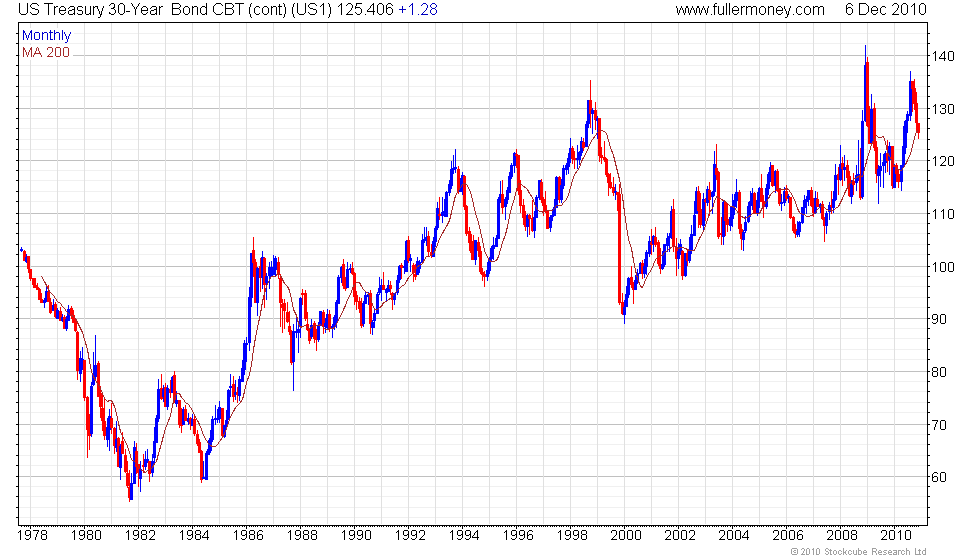Click the 2006 x-axis label
Viewport: 980px width, 560px height.
788,536
